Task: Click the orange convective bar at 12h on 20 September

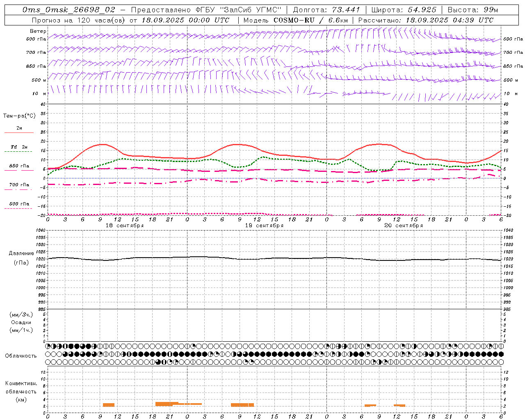Action: tap(399, 405)
